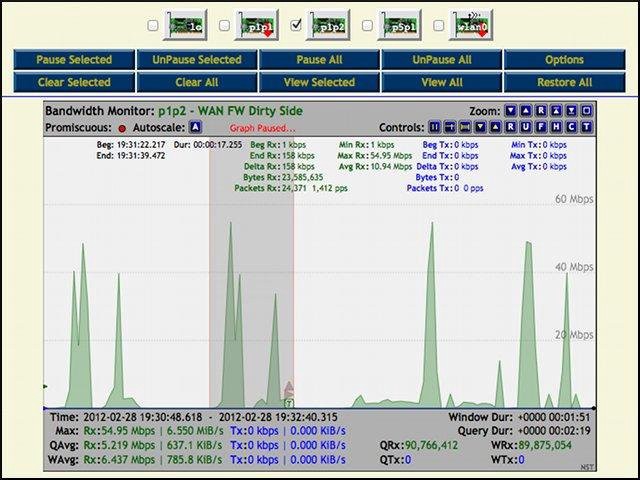Click the 'Beg: 19:31:22.217' text

[x=131, y=145]
